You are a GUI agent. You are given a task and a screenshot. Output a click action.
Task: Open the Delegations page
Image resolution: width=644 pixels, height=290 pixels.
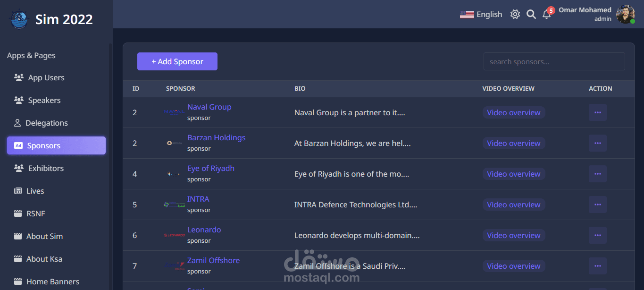[56, 123]
